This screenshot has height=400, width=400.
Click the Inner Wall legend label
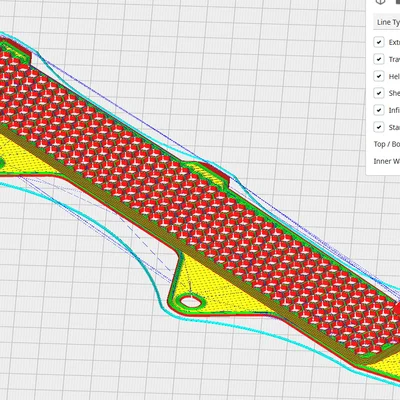pos(387,161)
